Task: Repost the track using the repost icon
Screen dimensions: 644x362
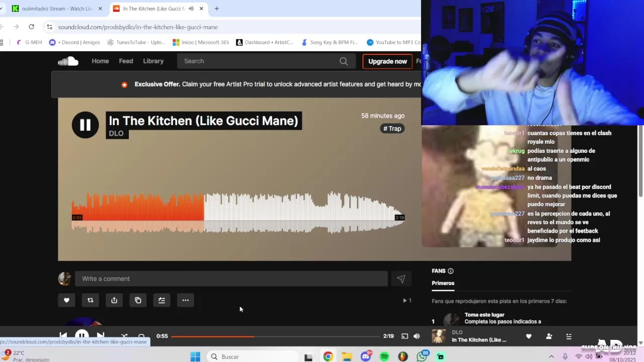Action: pyautogui.click(x=91, y=300)
